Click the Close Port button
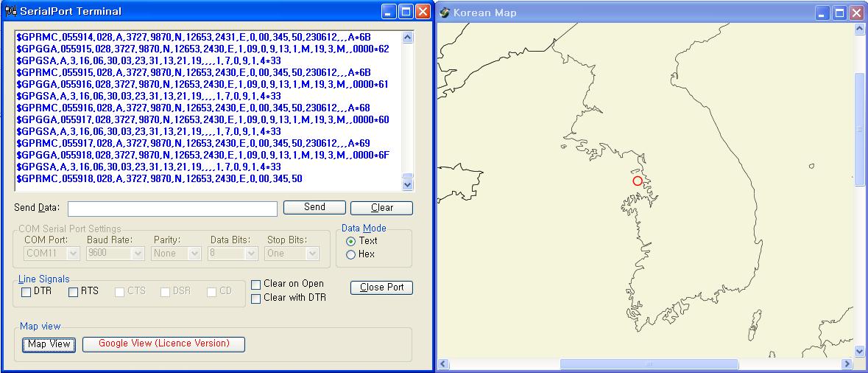Viewport: 868px width, 373px height. (381, 287)
